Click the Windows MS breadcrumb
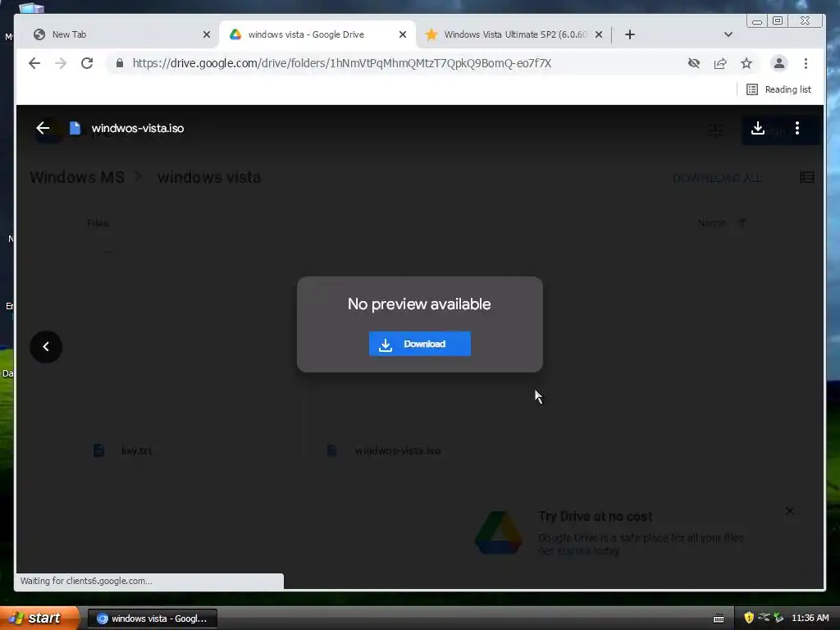 click(x=77, y=177)
